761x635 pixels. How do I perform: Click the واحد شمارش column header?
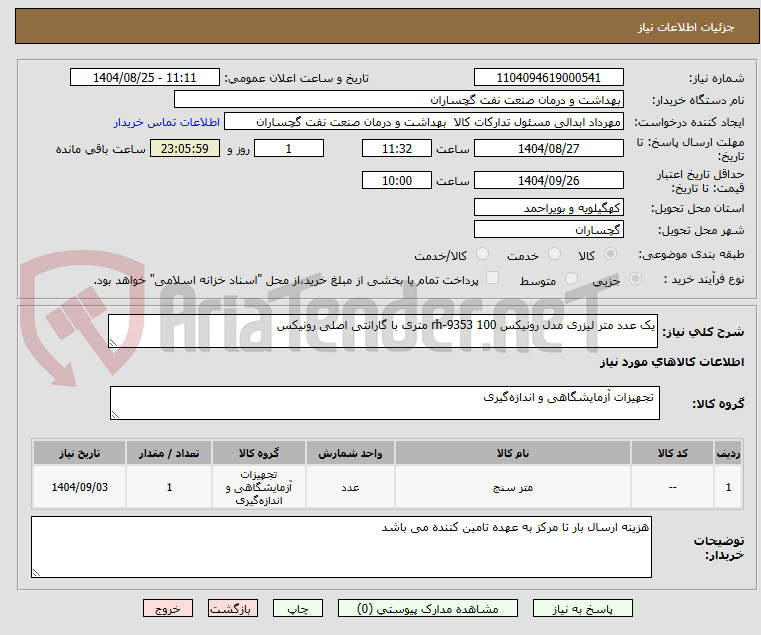tap(350, 453)
